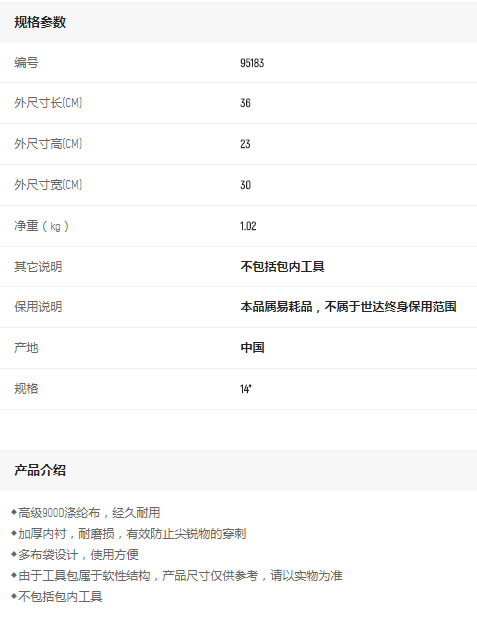The width and height of the screenshot is (477, 618).
Task: Click the 规格参数 section header
Action: tap(40, 22)
